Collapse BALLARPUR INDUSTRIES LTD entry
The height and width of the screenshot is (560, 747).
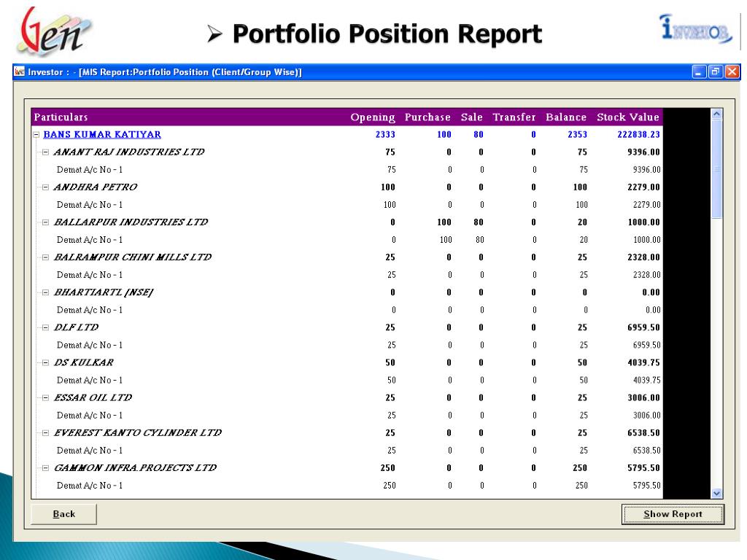click(45, 222)
